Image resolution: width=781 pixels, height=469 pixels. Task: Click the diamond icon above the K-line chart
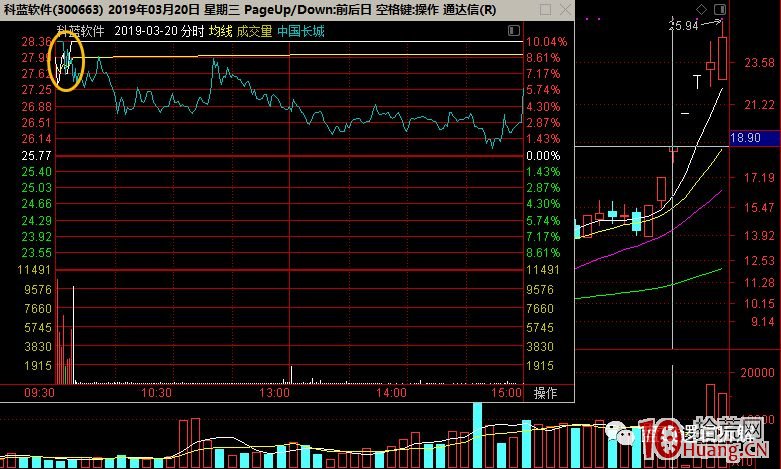click(701, 9)
